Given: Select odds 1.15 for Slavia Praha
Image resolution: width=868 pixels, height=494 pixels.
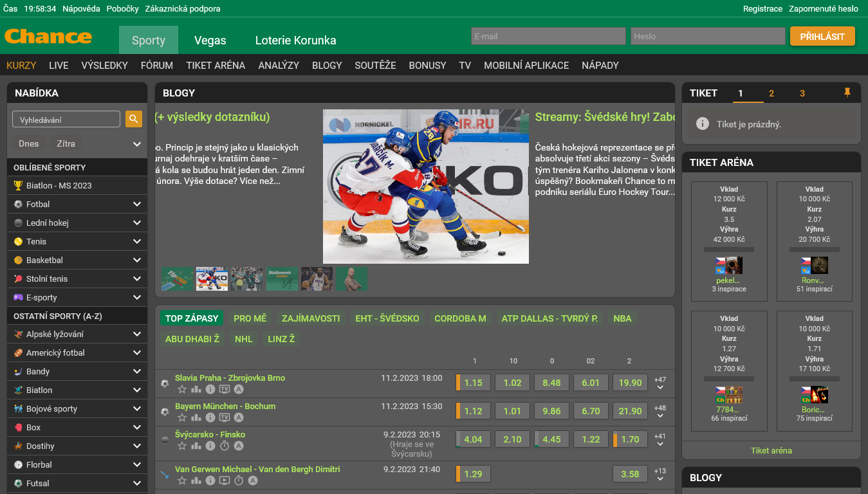Looking at the screenshot, I should pos(474,383).
